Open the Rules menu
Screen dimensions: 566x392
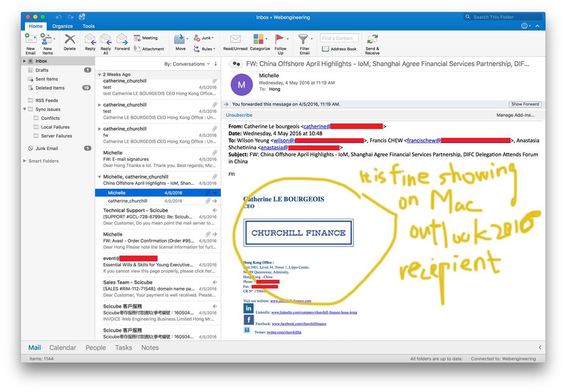[x=205, y=49]
